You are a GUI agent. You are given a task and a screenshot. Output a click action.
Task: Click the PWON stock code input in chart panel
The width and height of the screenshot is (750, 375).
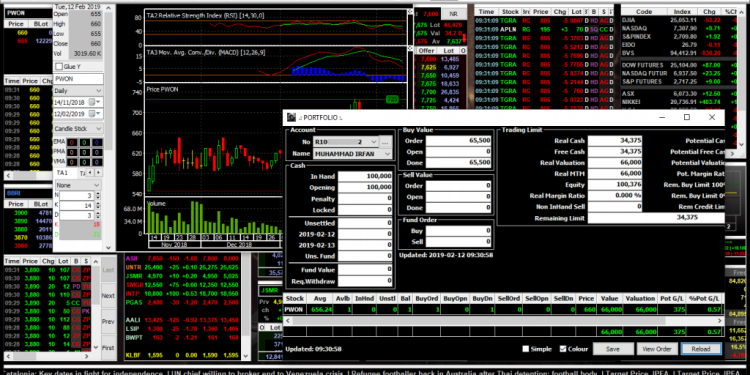pyautogui.click(x=77, y=79)
